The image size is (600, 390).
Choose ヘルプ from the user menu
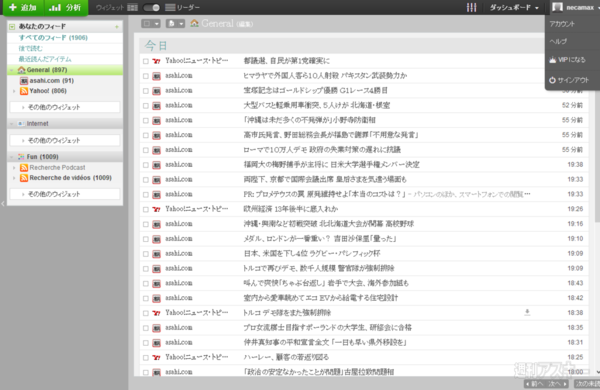[x=558, y=41]
